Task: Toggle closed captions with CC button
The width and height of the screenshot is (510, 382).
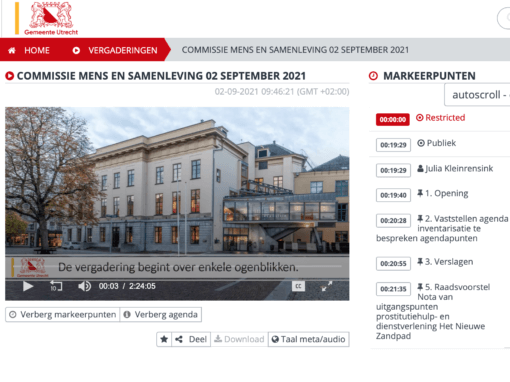Action: coord(298,286)
